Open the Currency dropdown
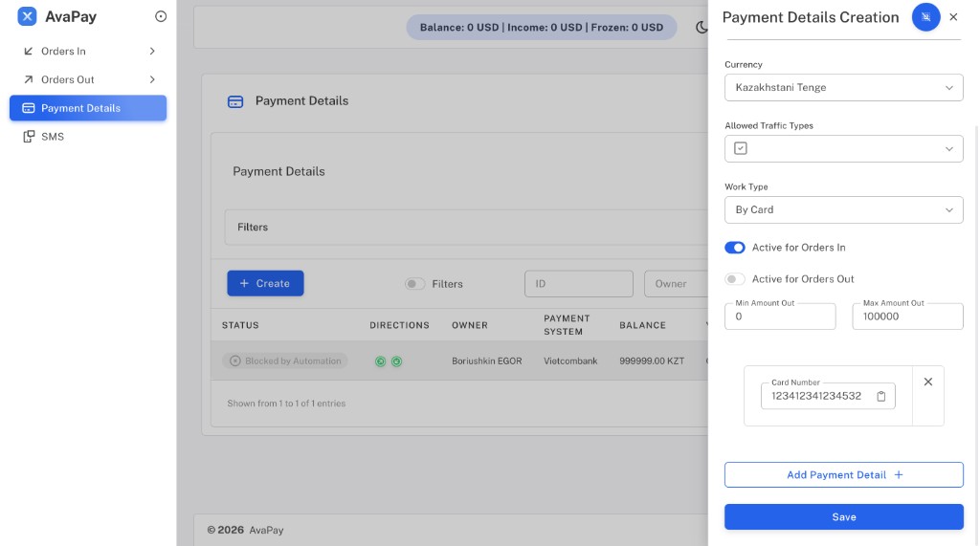The height and width of the screenshot is (546, 980). click(844, 87)
